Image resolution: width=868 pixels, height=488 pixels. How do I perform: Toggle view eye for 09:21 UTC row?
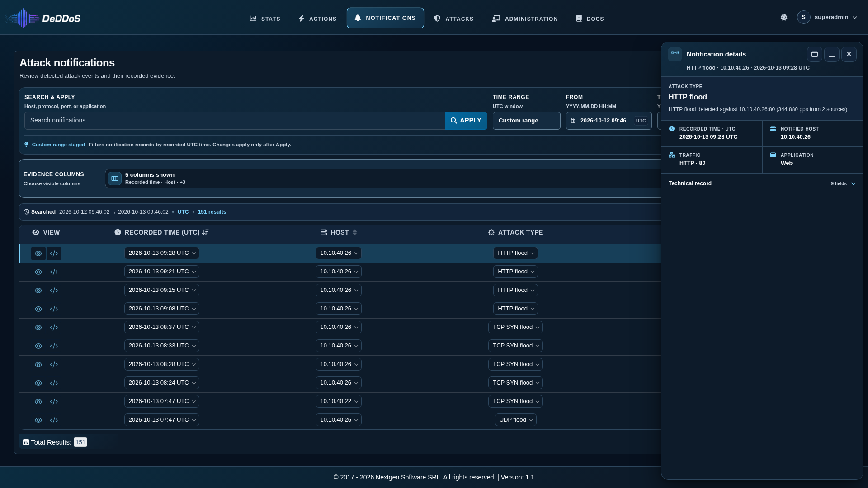38,272
